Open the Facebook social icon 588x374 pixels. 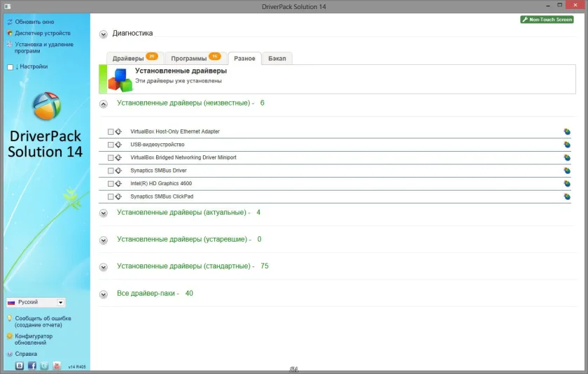32,366
